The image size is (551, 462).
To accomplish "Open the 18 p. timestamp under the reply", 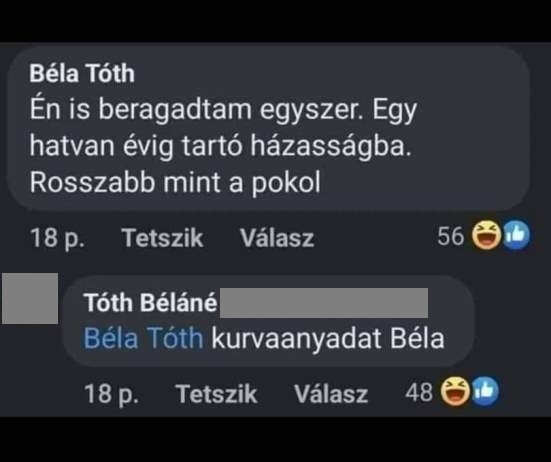I will click(x=111, y=393).
